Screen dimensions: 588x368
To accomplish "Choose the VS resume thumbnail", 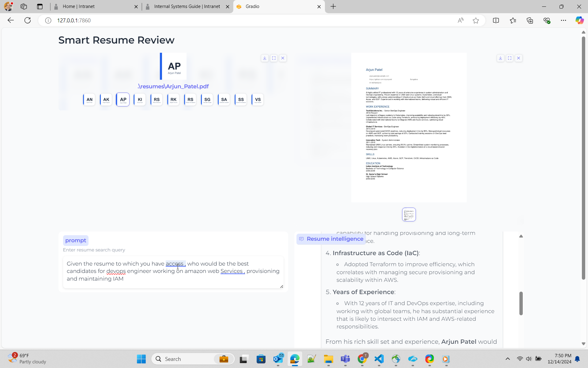I will [258, 100].
